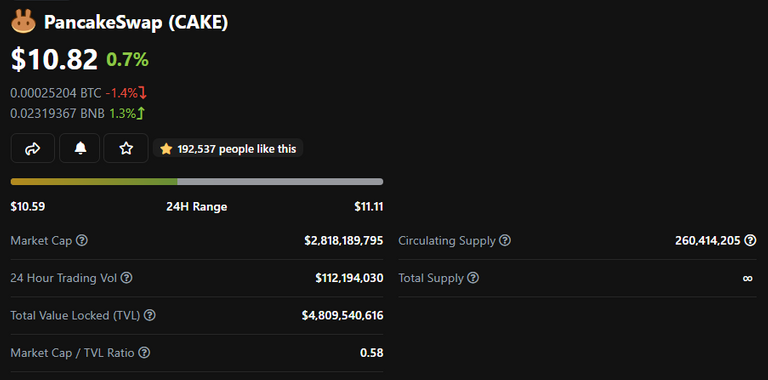Click help icon beside 260,414,205 value
Viewport: 768px width, 380px height.
750,240
